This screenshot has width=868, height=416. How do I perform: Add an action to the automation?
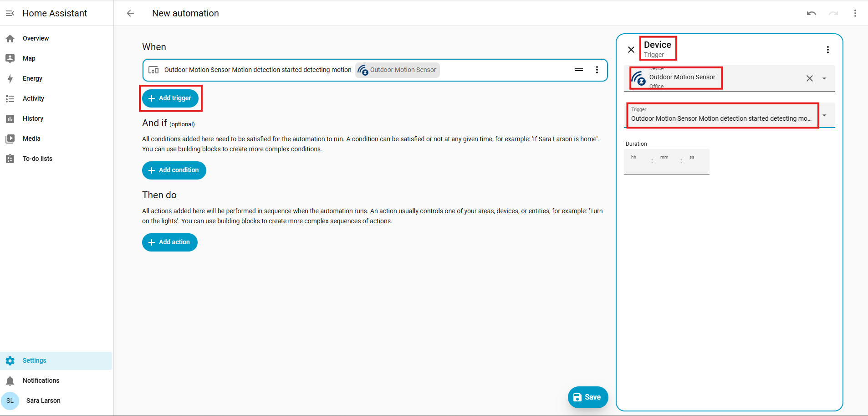(170, 242)
